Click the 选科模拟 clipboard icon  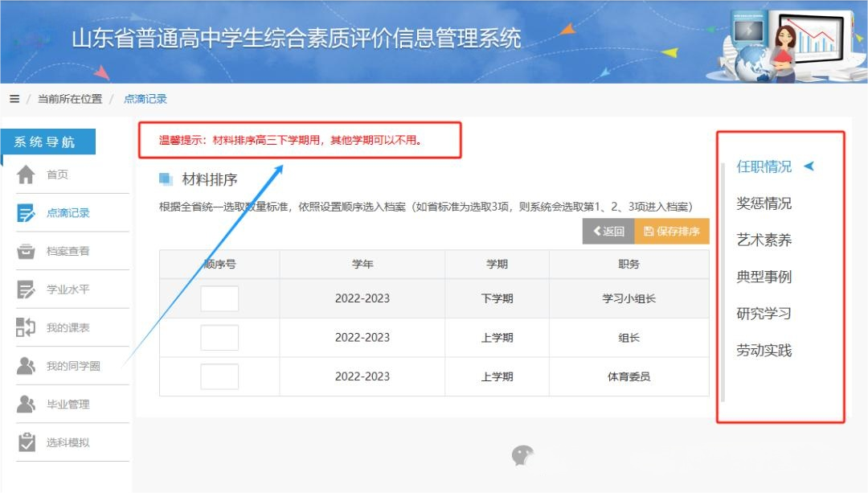coord(27,442)
